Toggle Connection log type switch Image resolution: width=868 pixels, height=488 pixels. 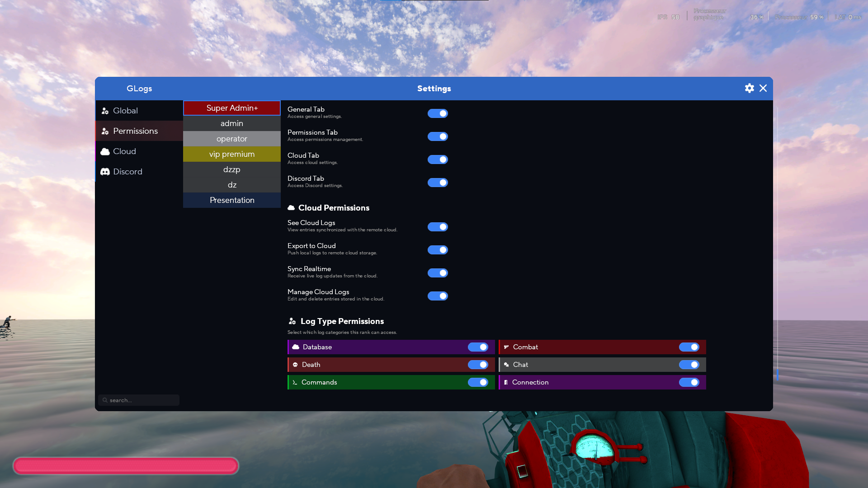point(689,382)
